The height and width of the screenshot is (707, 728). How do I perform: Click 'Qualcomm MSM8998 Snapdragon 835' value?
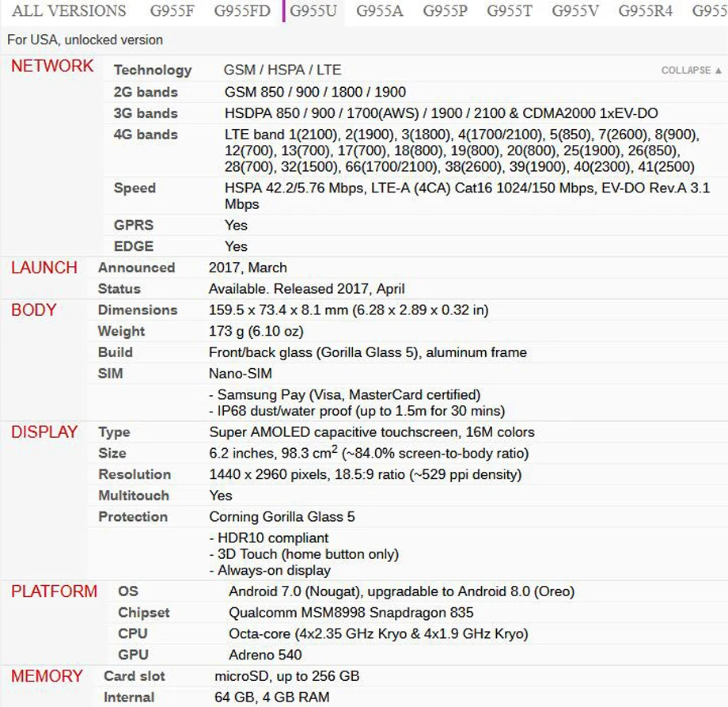(x=351, y=613)
